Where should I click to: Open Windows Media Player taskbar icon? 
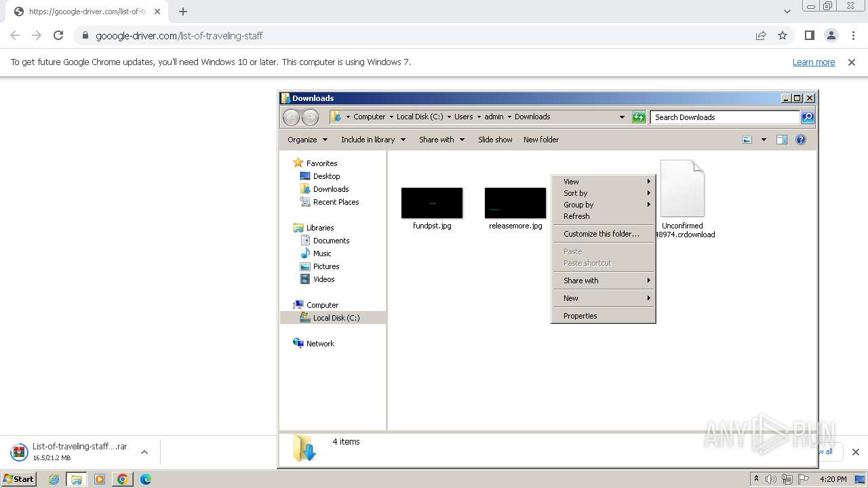pos(100,479)
